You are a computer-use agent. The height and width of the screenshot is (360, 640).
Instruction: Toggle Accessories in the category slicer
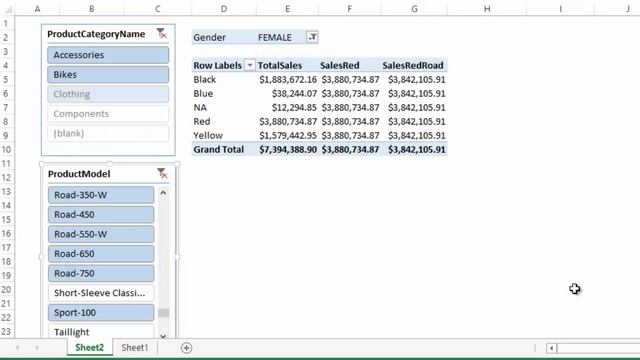[108, 55]
